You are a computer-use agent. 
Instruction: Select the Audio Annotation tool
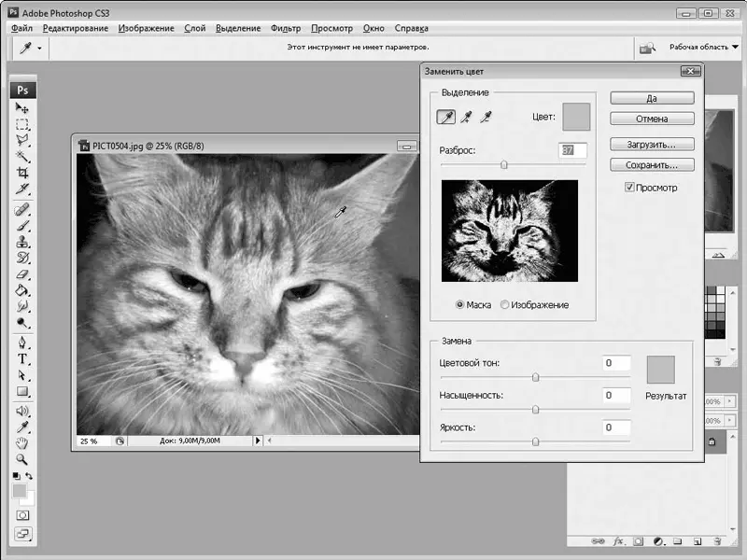(x=21, y=411)
